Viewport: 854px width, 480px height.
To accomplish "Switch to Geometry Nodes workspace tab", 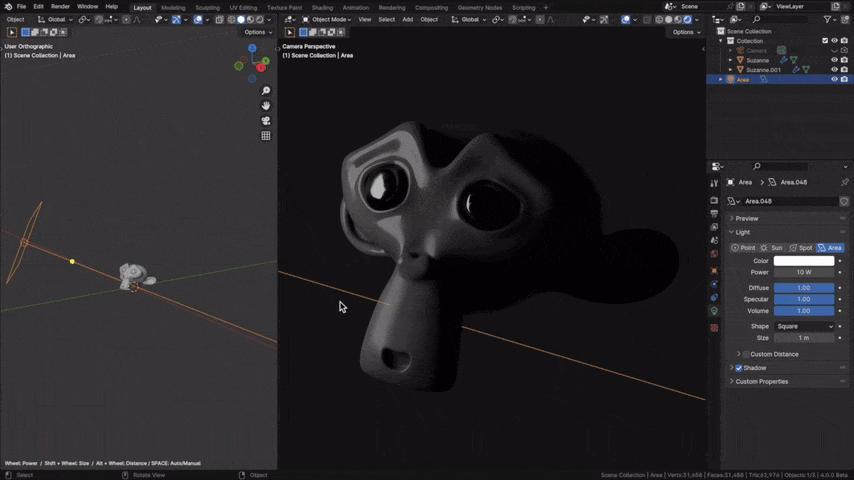I will point(480,8).
